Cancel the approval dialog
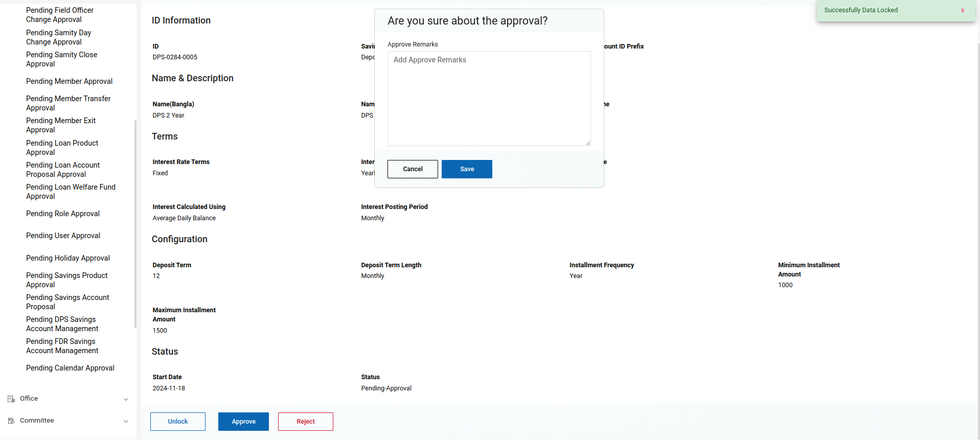 pyautogui.click(x=413, y=169)
